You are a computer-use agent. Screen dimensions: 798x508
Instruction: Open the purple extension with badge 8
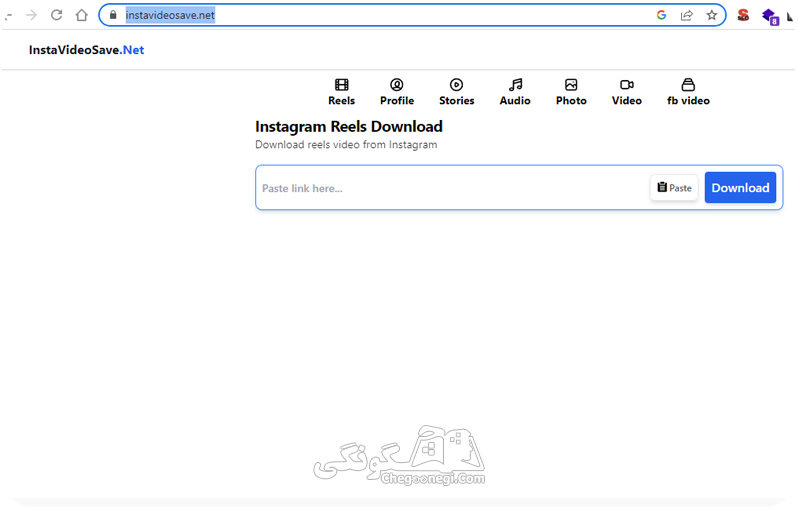click(x=770, y=16)
